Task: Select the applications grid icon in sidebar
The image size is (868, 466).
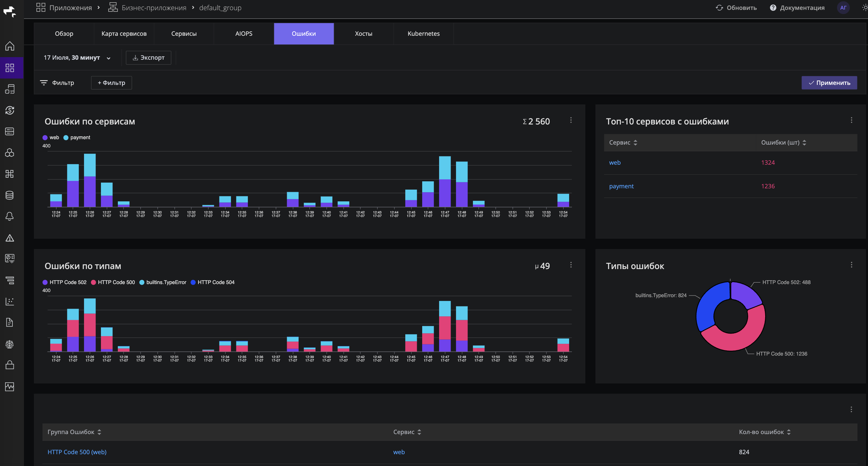Action: 10,68
